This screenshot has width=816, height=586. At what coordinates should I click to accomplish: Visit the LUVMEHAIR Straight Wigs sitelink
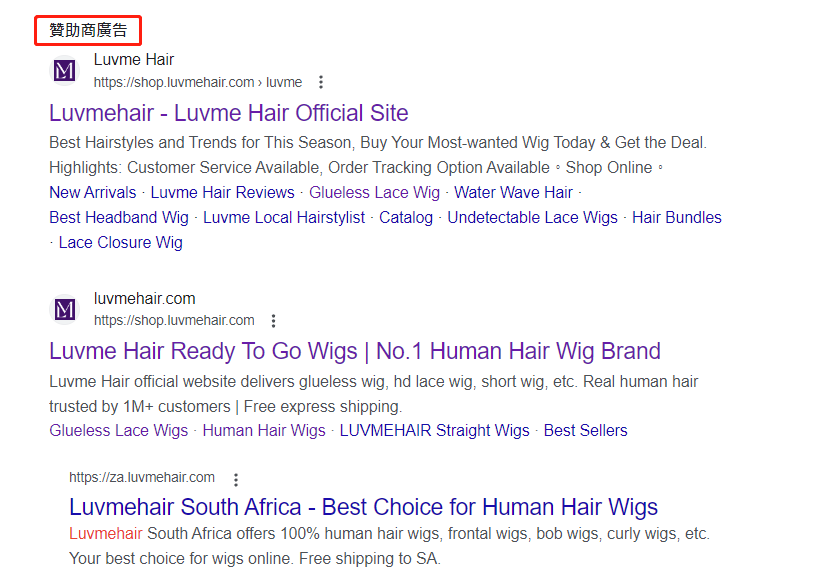coord(435,430)
